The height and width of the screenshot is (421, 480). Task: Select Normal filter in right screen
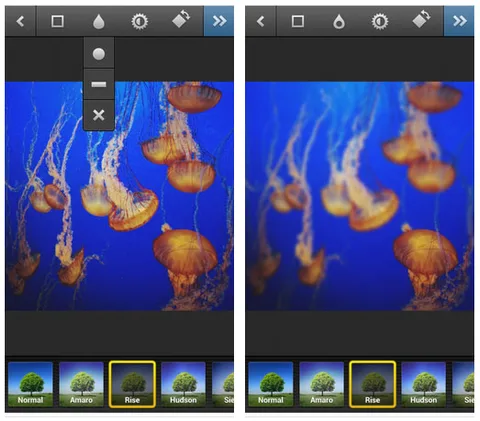[x=271, y=384]
